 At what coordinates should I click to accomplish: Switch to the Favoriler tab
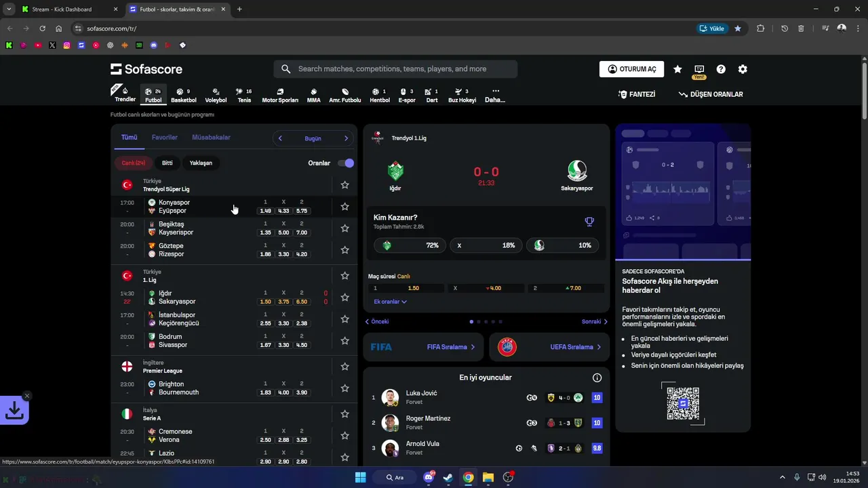coord(165,138)
